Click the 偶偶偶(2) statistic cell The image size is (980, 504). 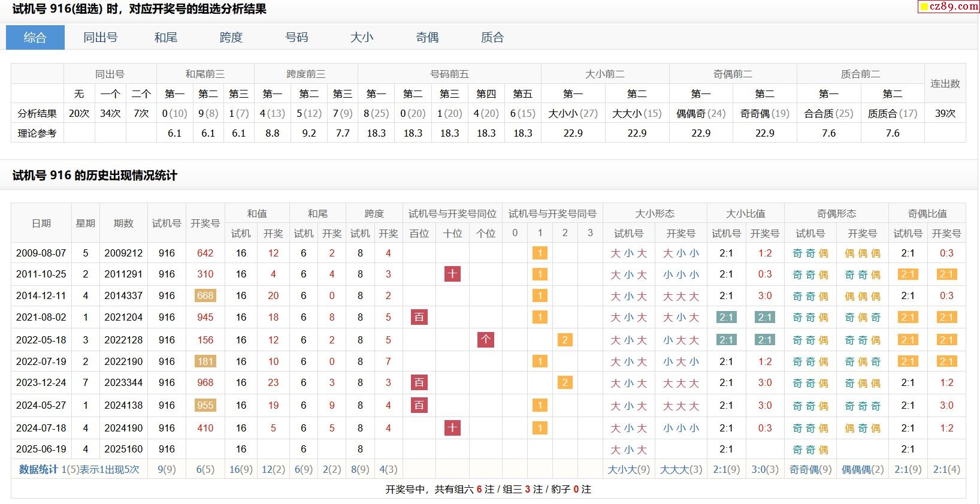(863, 469)
